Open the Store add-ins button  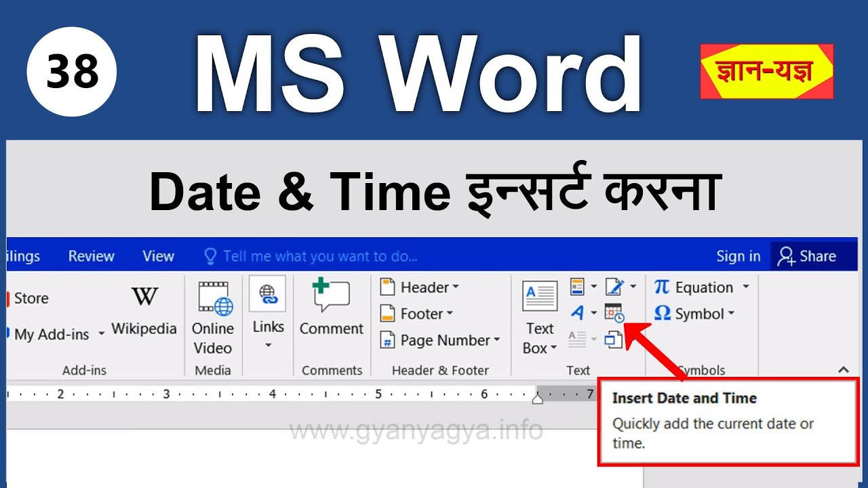click(x=27, y=298)
